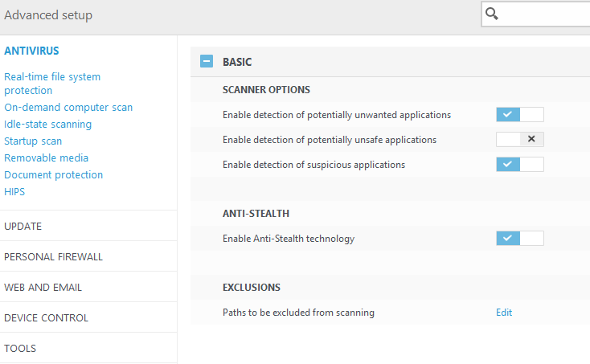Go to Idle-state scanning settings
The height and width of the screenshot is (364, 590).
click(x=48, y=125)
